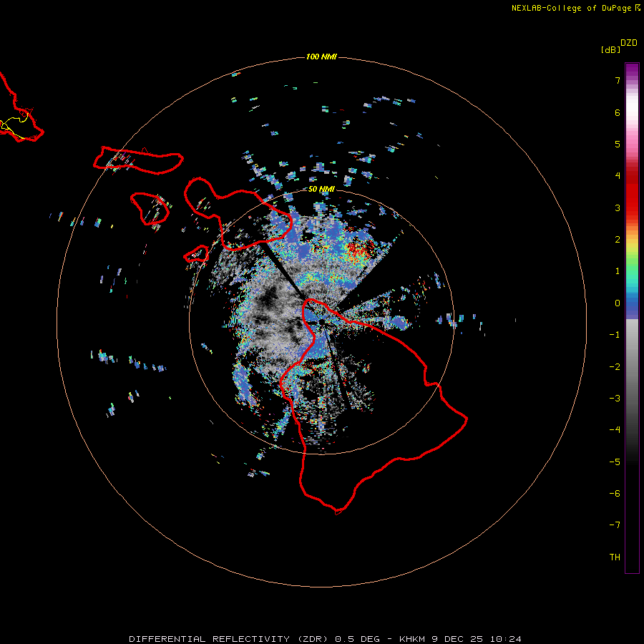This screenshot has width=644, height=644.
Task: Click the KHKM 9 DEC 25 10:24 timestamp
Action: (x=460, y=639)
